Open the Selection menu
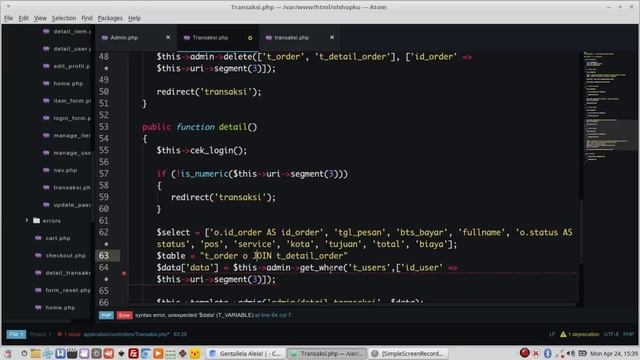Screen dimensions: 640x360 click(64, 18)
